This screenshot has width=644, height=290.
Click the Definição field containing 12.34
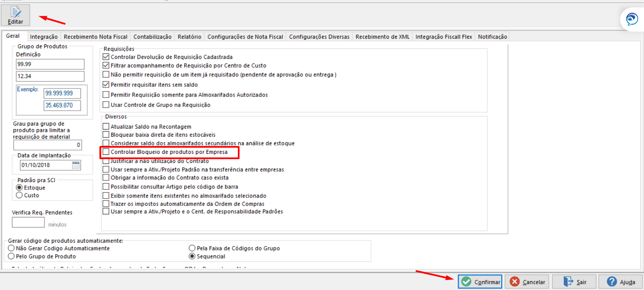pyautogui.click(x=50, y=76)
